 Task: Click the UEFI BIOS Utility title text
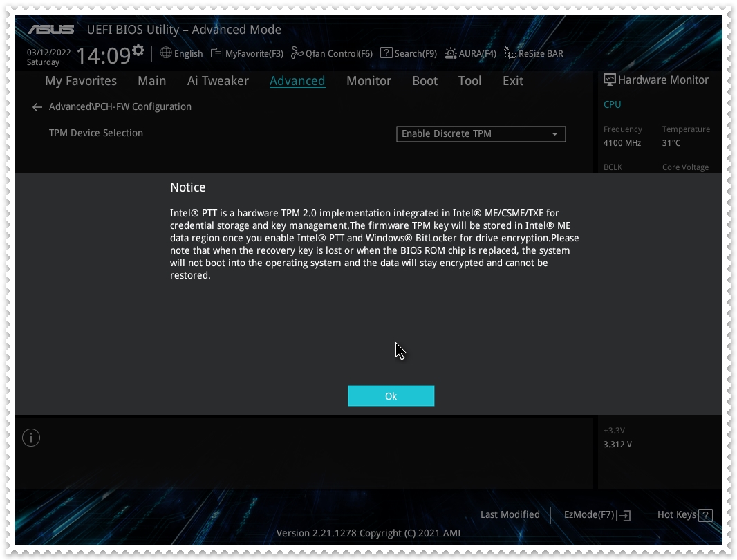(184, 30)
